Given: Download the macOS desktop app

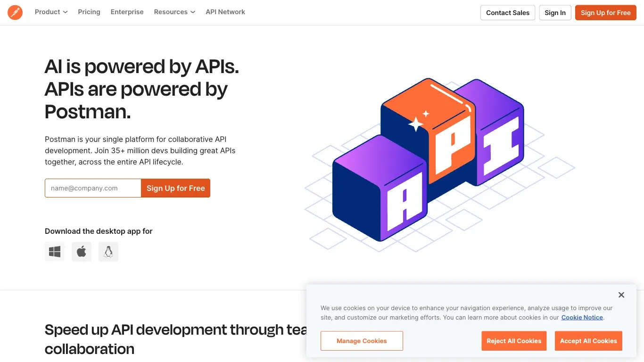Looking at the screenshot, I should [x=82, y=252].
